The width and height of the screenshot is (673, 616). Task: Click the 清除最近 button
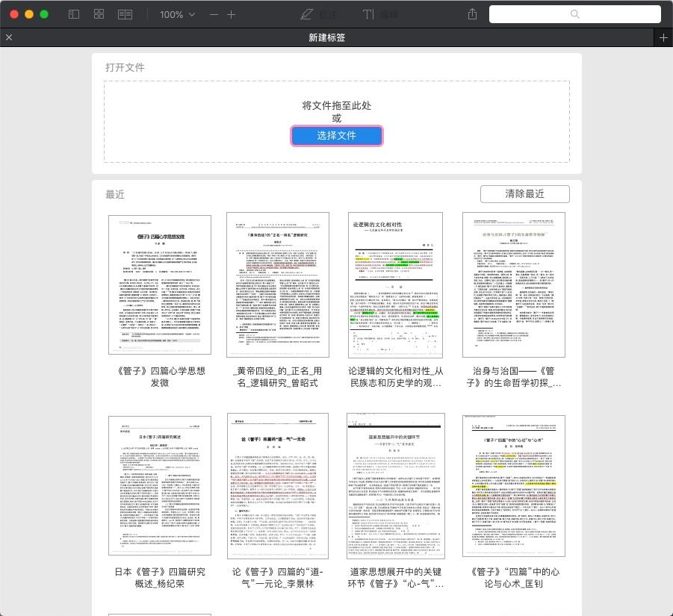525,193
